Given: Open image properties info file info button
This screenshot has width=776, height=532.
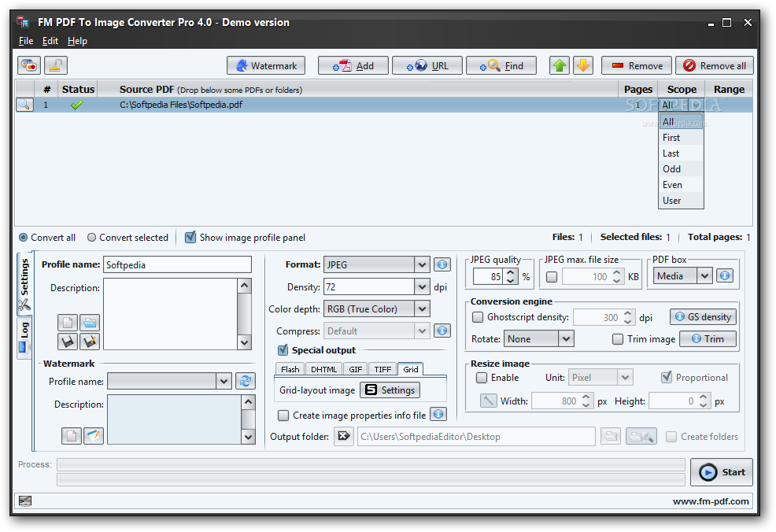Looking at the screenshot, I should 438,414.
